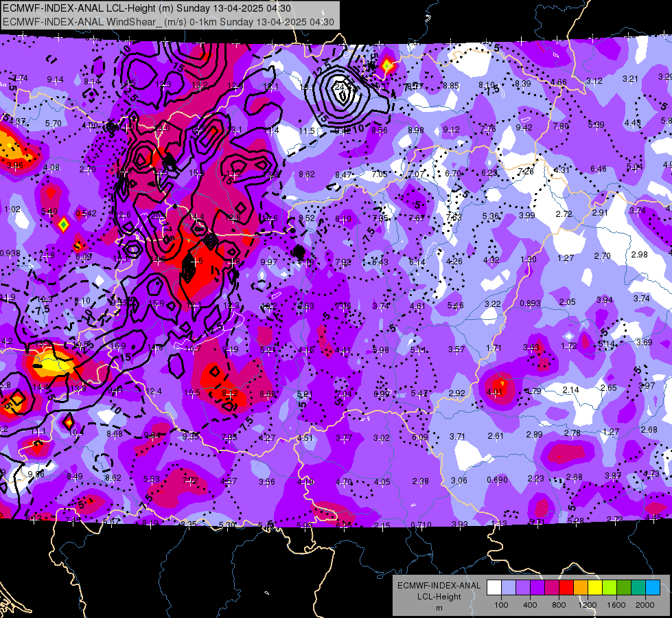Click the wind shear value '4.01'
Viewport: 672px width, 618px height.
click(x=494, y=391)
